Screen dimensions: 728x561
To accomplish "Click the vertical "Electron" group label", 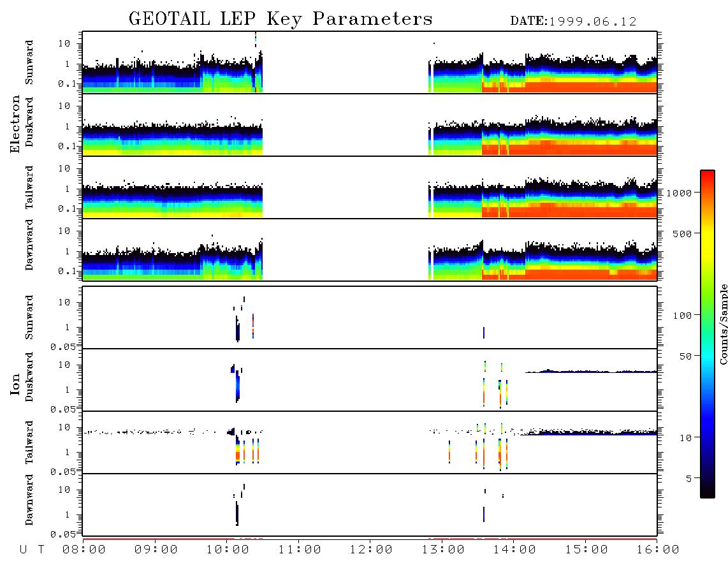I will [x=15, y=124].
